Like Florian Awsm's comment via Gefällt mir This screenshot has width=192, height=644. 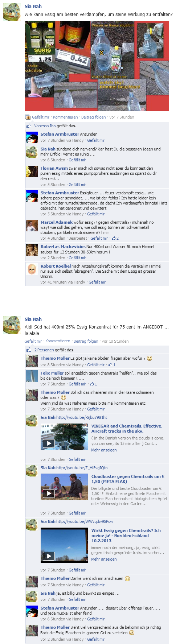77,185
